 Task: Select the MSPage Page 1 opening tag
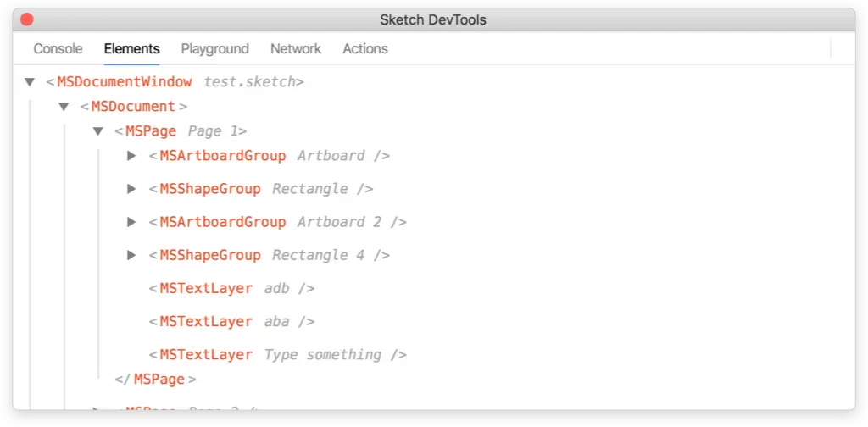click(x=181, y=131)
